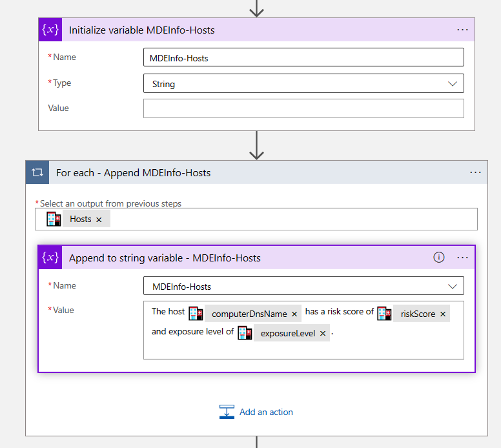Screen dimensions: 501x448
Task: Click the Add an action icon
Action: 227,412
